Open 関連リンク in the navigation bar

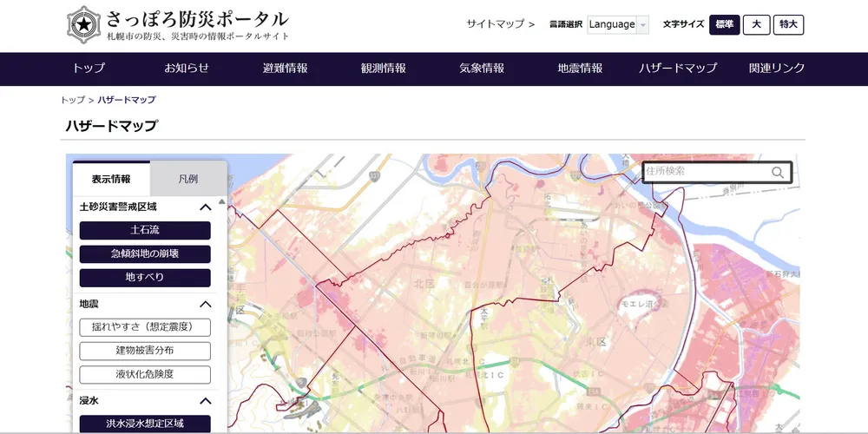777,69
